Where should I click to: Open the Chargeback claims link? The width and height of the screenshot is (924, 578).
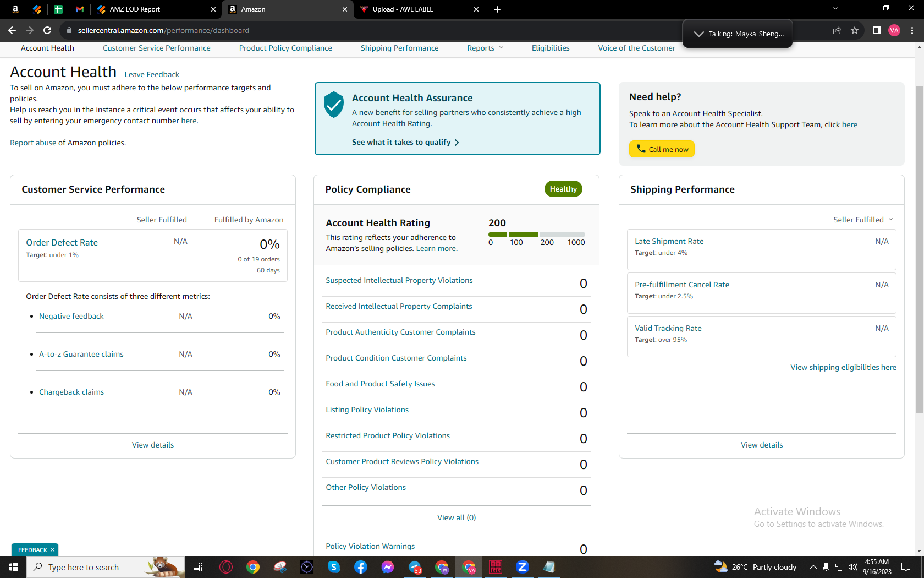pyautogui.click(x=71, y=392)
